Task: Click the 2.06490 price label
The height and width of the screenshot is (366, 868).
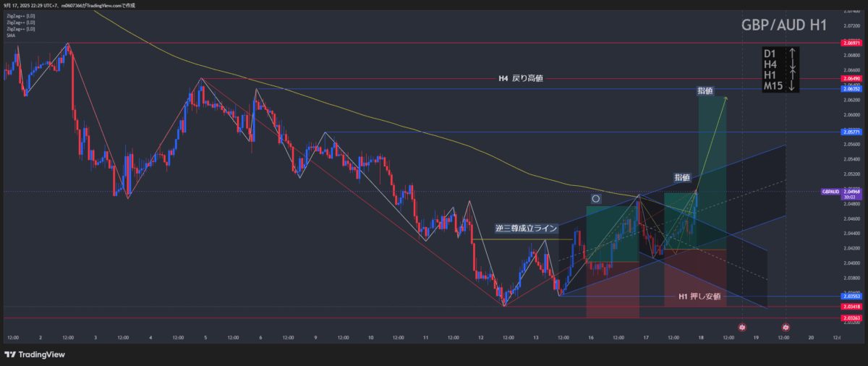Action: point(851,78)
